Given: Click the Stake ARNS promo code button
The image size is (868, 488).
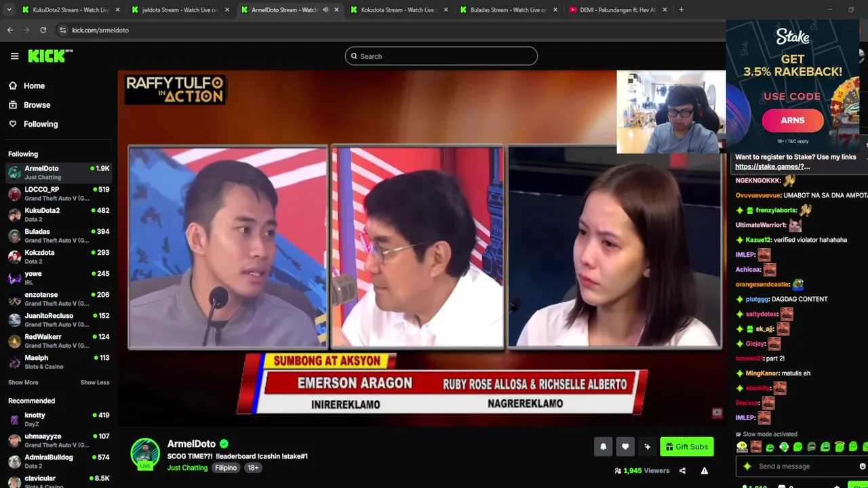Looking at the screenshot, I should tap(793, 120).
